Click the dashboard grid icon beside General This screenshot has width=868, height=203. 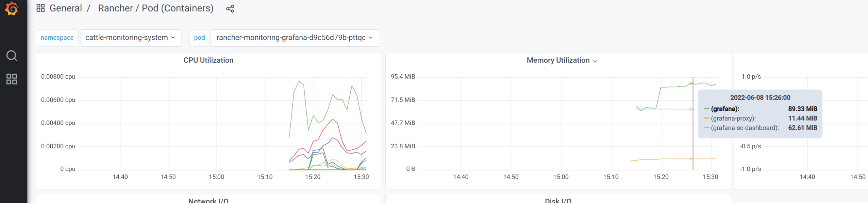(x=40, y=8)
